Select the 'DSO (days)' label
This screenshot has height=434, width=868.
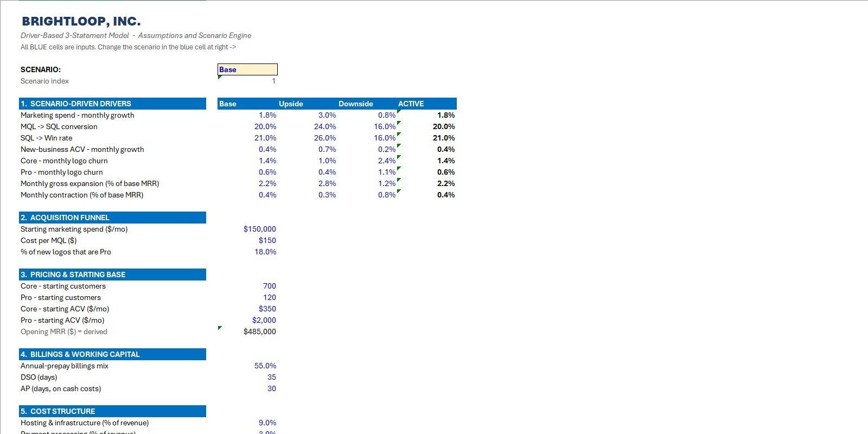(39, 377)
